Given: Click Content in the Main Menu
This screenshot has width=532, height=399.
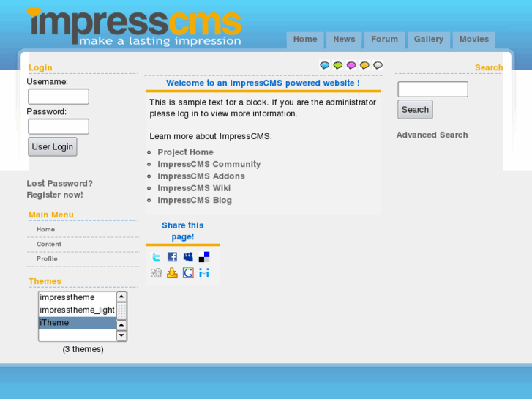Looking at the screenshot, I should tap(49, 244).
